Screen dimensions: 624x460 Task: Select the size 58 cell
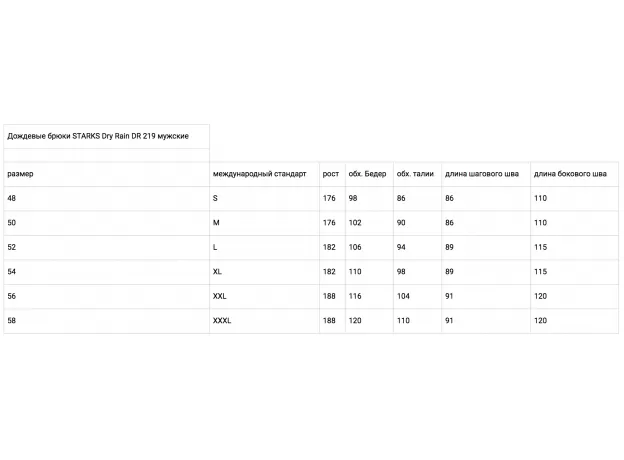12,321
